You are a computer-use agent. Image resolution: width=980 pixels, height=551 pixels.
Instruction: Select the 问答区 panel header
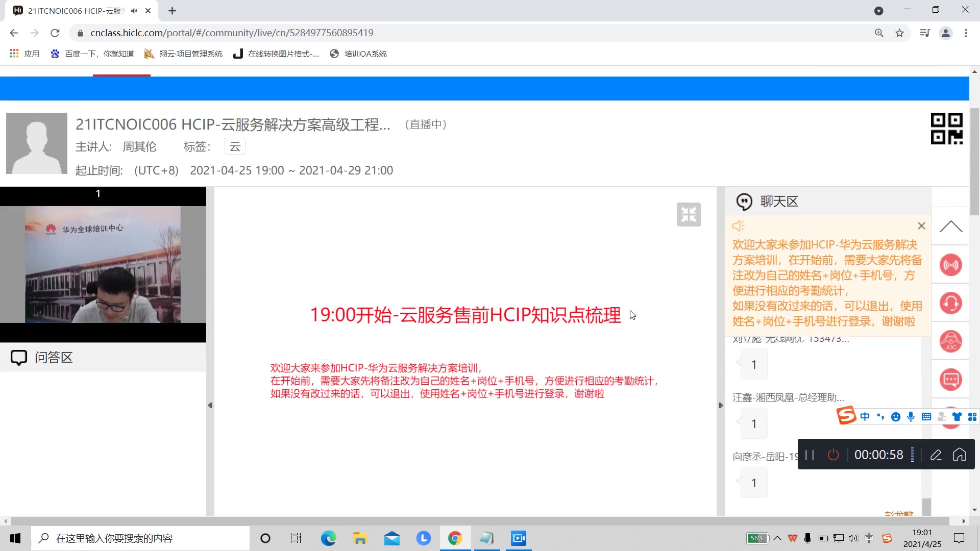(x=103, y=357)
